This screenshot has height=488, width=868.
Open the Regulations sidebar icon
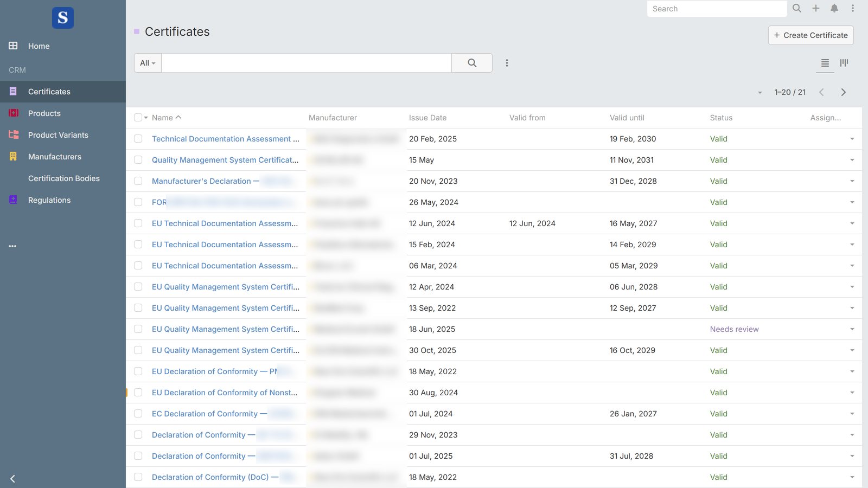point(13,200)
